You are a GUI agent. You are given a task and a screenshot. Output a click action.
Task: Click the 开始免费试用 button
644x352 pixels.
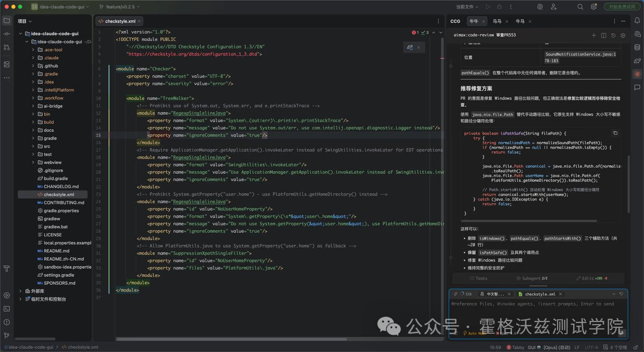pos(623,7)
